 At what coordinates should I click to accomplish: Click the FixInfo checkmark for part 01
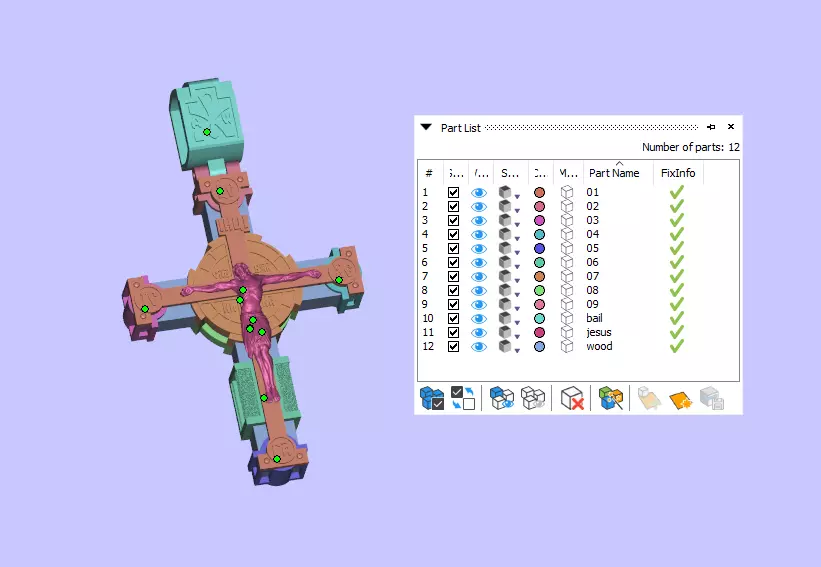point(677,192)
